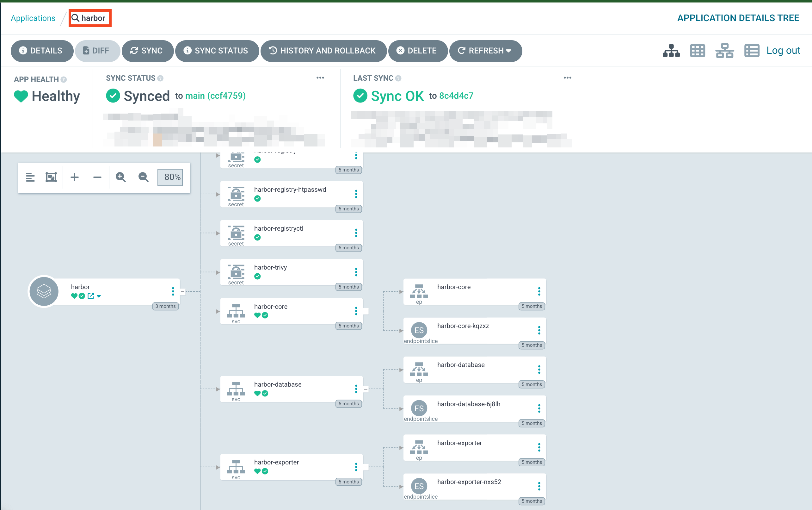Open Sync Status panel three-dot menu
This screenshot has width=812, height=510.
(320, 78)
